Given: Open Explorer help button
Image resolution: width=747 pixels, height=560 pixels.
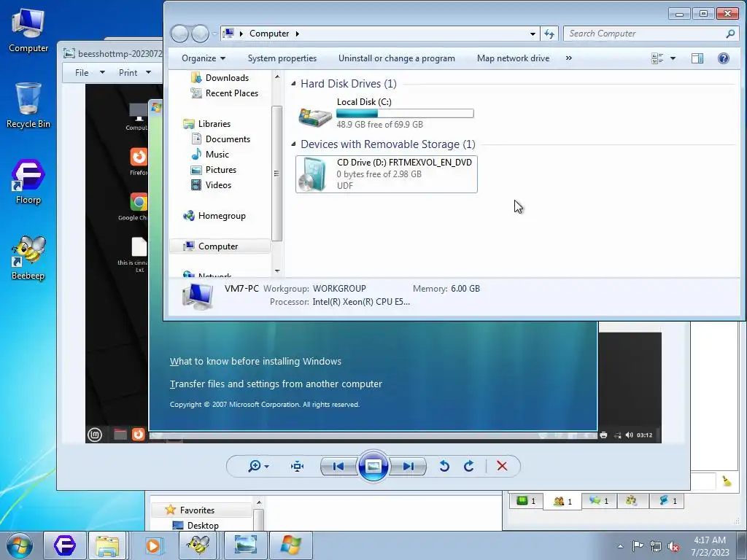Looking at the screenshot, I should point(723,58).
